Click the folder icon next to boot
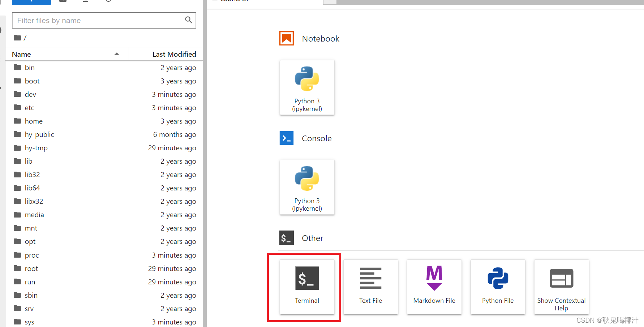 tap(17, 81)
